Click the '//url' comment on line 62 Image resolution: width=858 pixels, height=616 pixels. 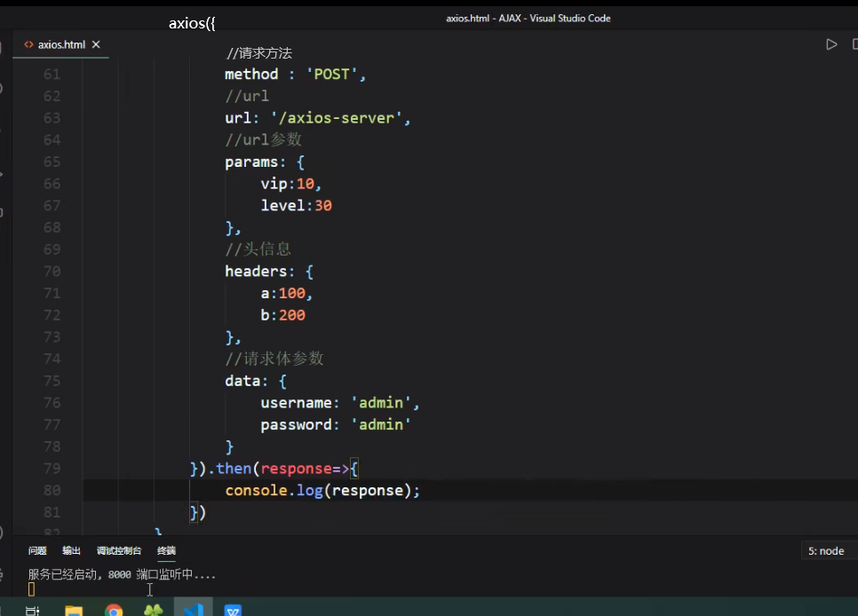(247, 96)
